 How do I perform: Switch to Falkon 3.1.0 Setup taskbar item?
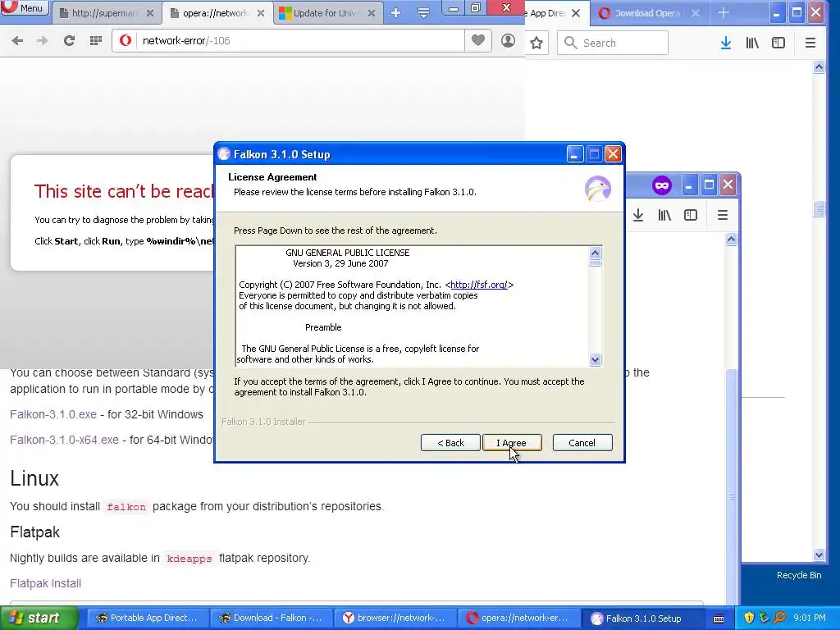click(643, 619)
